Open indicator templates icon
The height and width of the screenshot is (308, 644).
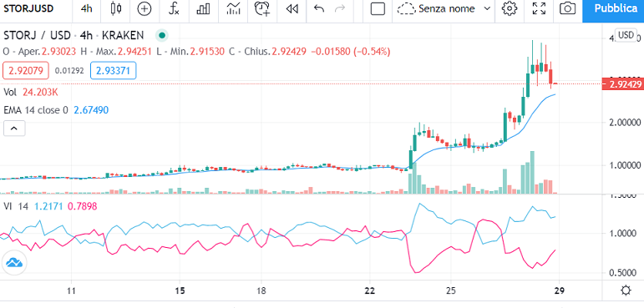pos(233,8)
